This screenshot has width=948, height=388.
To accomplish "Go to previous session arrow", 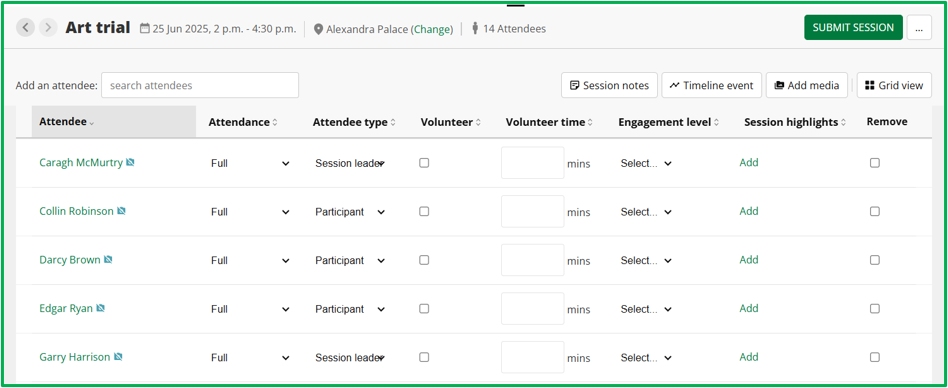I will point(25,28).
